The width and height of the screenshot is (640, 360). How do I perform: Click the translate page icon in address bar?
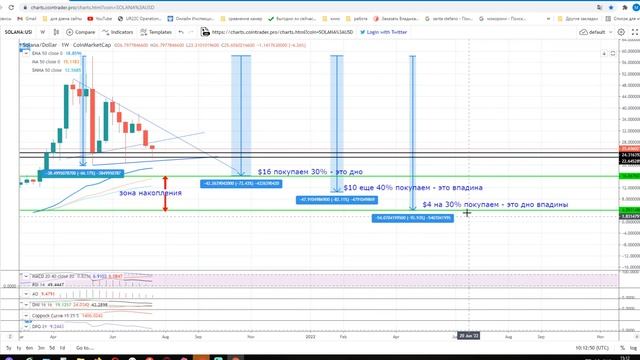tap(600, 7)
